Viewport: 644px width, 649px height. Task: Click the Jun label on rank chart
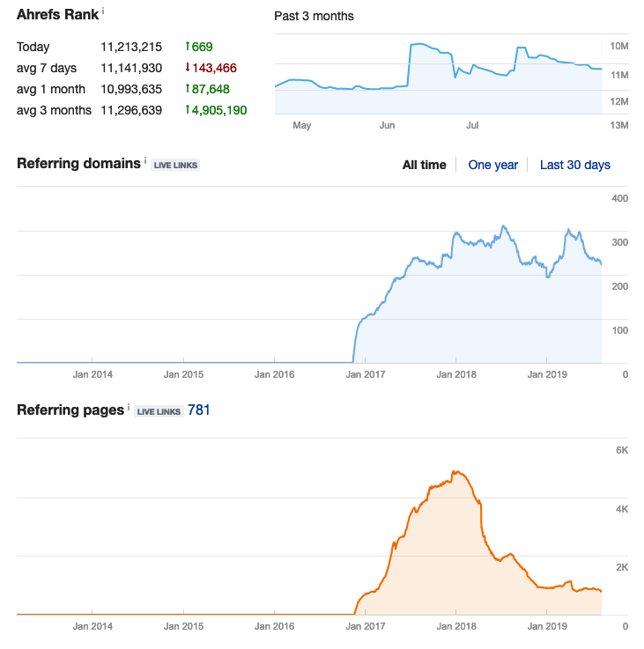tap(388, 125)
